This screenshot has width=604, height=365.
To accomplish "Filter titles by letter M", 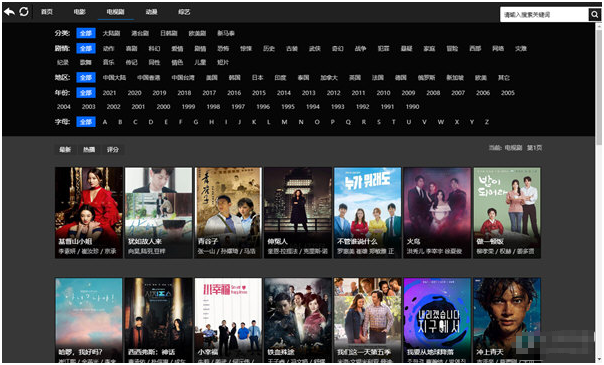I will point(284,122).
